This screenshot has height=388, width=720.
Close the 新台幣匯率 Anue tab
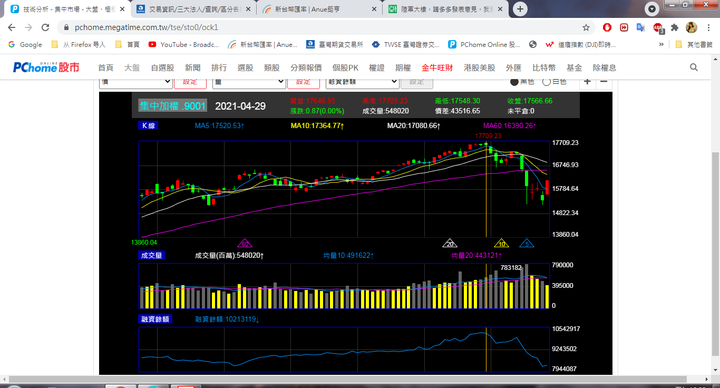374,9
